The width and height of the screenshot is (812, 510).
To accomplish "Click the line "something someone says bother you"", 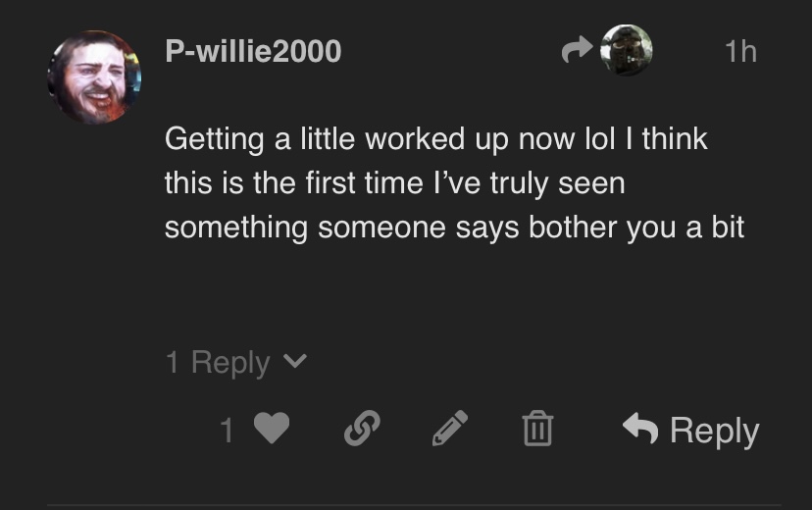I will (x=454, y=227).
